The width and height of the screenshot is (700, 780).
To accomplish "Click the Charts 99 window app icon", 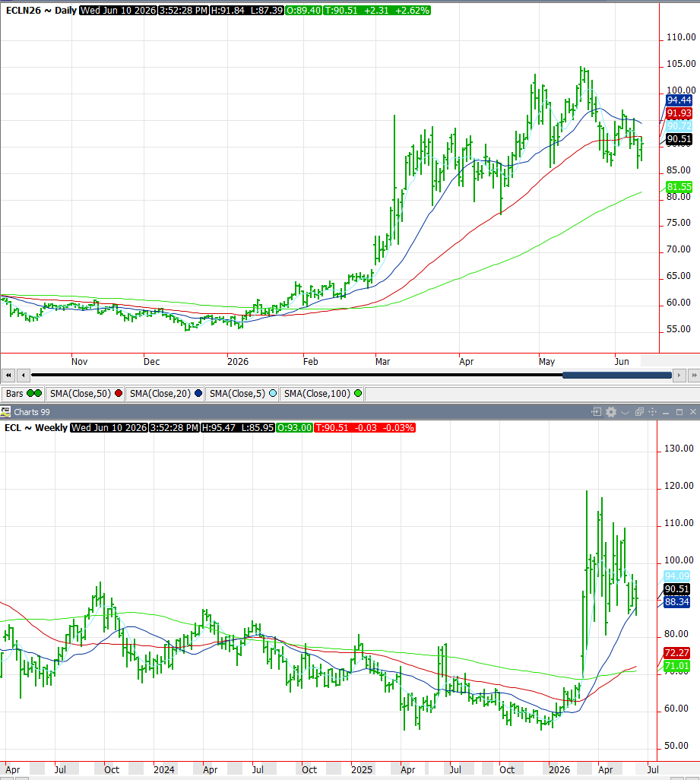I will pyautogui.click(x=5, y=412).
